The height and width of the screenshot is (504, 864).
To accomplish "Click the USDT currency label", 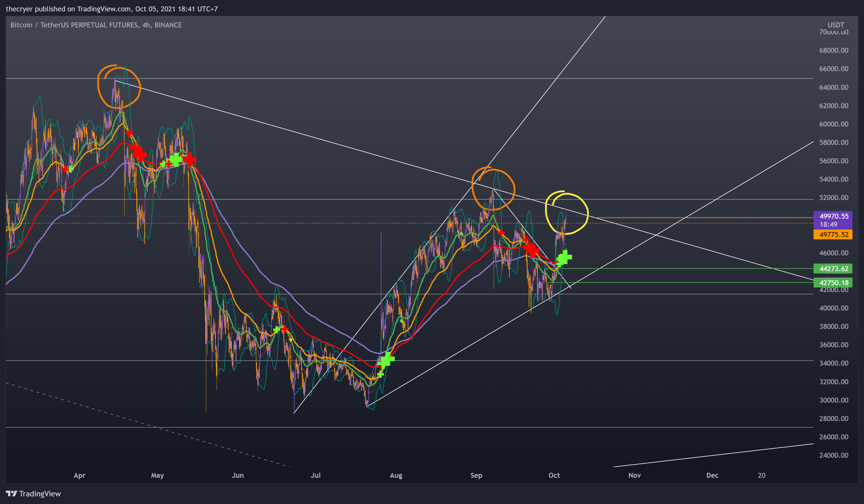I will [x=835, y=25].
